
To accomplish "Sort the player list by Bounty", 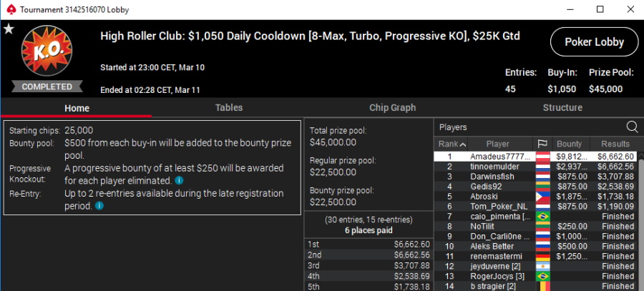I will [569, 144].
